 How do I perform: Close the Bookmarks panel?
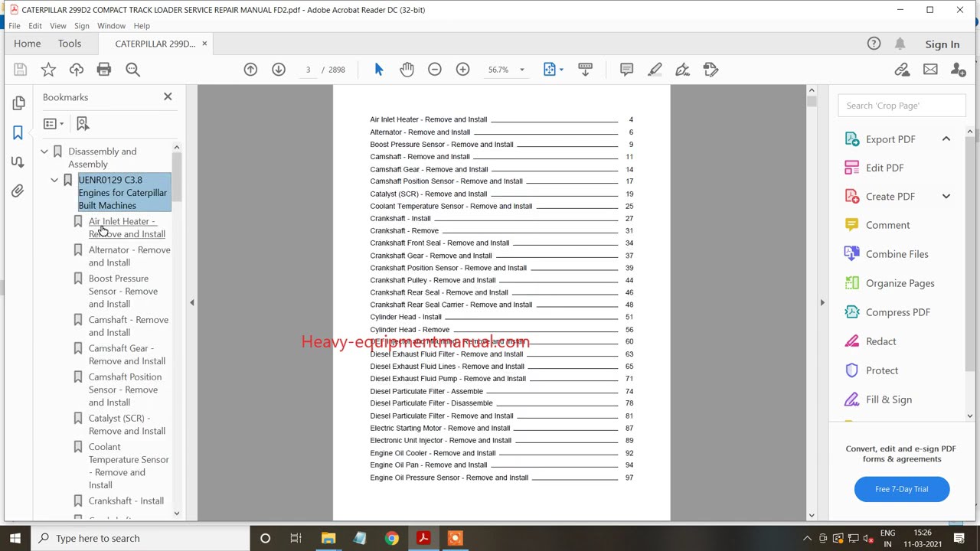pyautogui.click(x=168, y=97)
